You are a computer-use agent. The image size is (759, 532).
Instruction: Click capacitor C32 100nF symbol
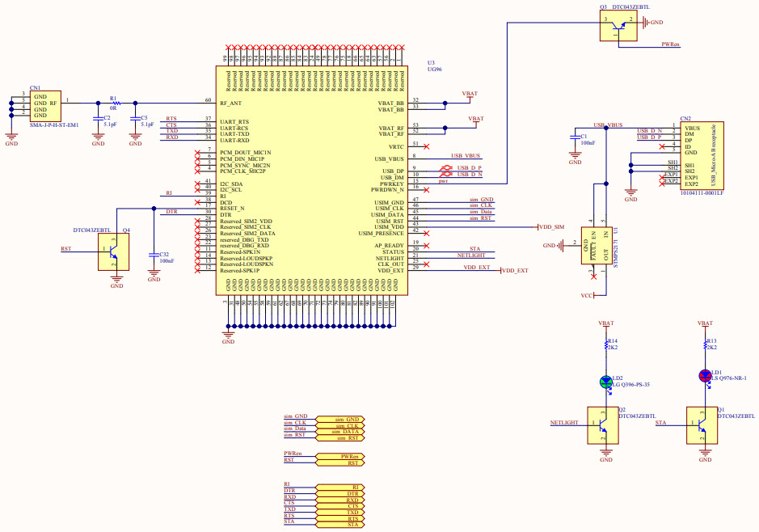(x=152, y=256)
